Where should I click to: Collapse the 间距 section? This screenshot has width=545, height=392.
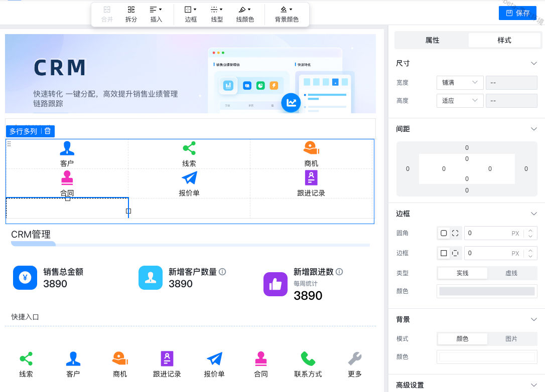click(x=534, y=129)
